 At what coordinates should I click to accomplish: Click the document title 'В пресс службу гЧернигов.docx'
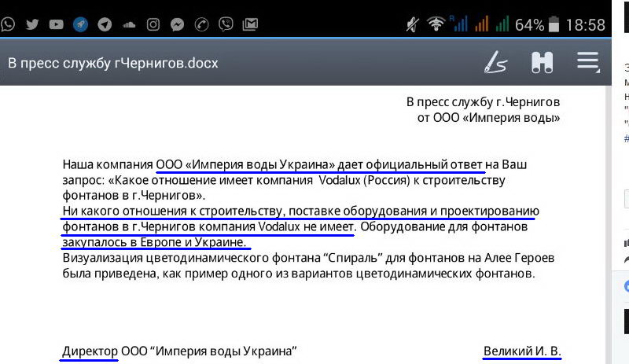[x=113, y=63]
